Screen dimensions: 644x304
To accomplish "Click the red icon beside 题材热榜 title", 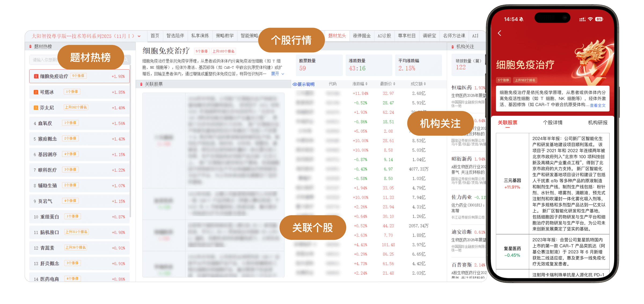I will pyautogui.click(x=30, y=47).
